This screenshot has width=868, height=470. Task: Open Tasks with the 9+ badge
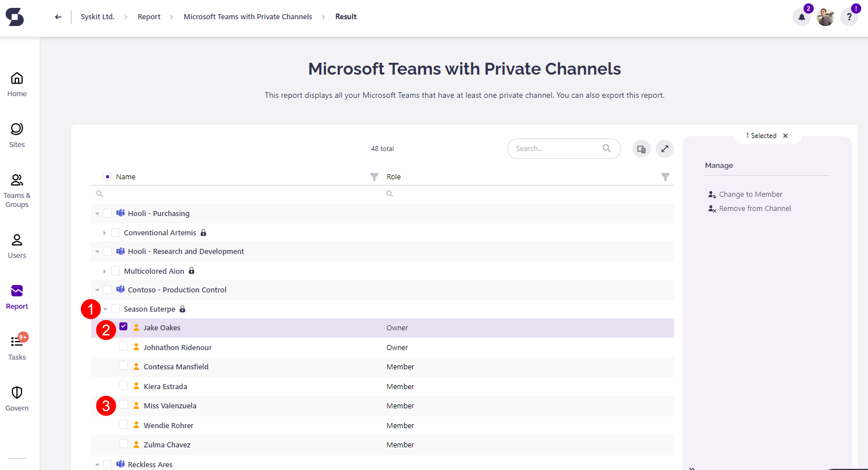click(x=16, y=347)
